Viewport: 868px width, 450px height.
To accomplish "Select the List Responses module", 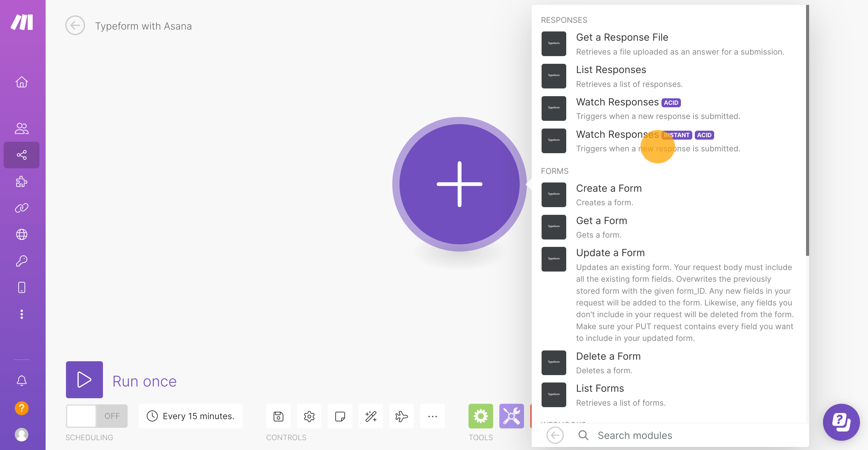I will pyautogui.click(x=611, y=70).
